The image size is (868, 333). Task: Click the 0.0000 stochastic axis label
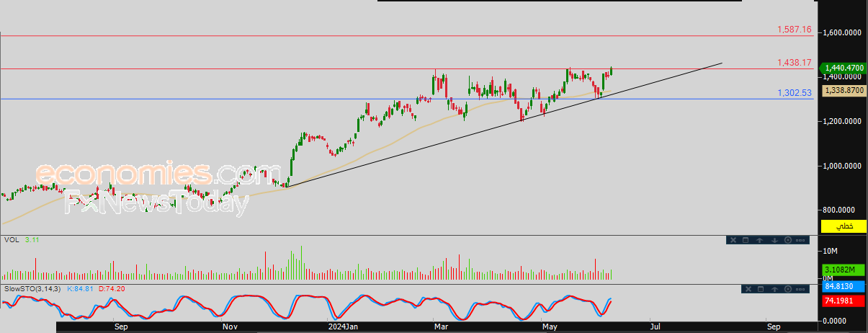pos(835,321)
